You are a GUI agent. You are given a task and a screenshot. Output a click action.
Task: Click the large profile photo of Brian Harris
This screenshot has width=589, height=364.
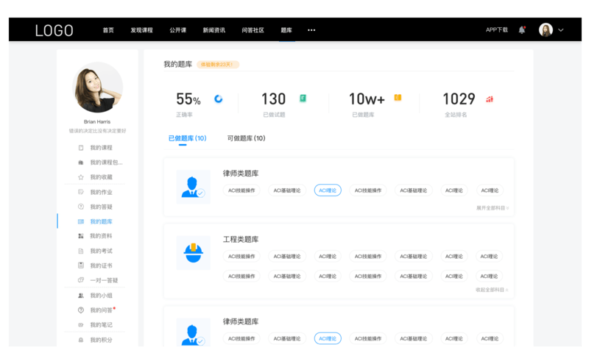(x=97, y=88)
